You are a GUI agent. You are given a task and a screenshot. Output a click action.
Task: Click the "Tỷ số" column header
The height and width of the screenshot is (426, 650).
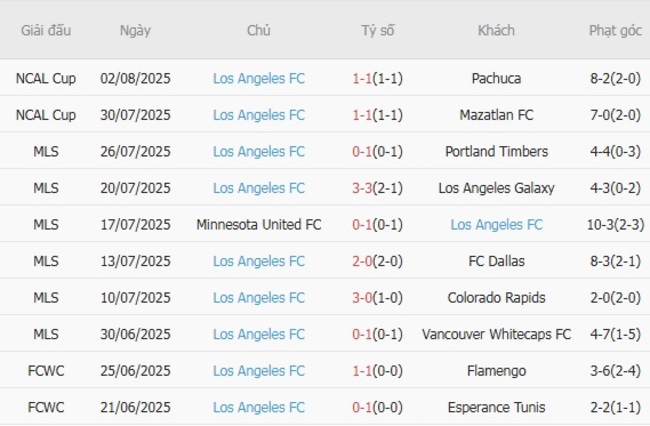[x=378, y=30]
